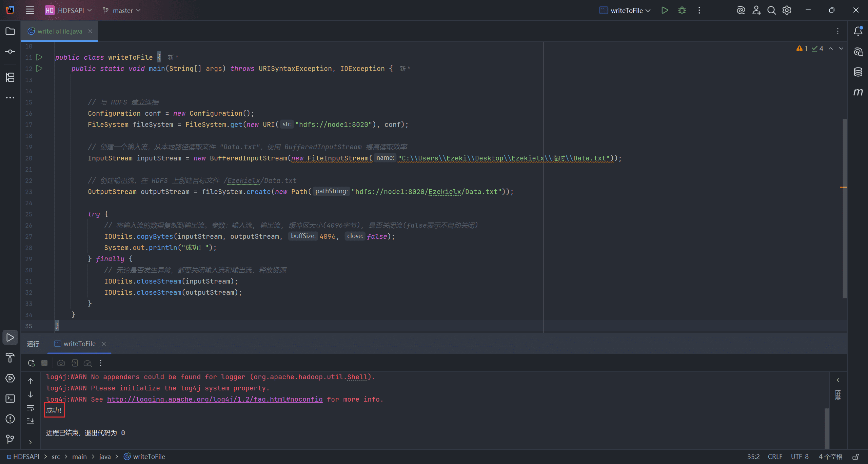Toggle scroll to end of console
This screenshot has height=464, width=868.
click(x=31, y=421)
